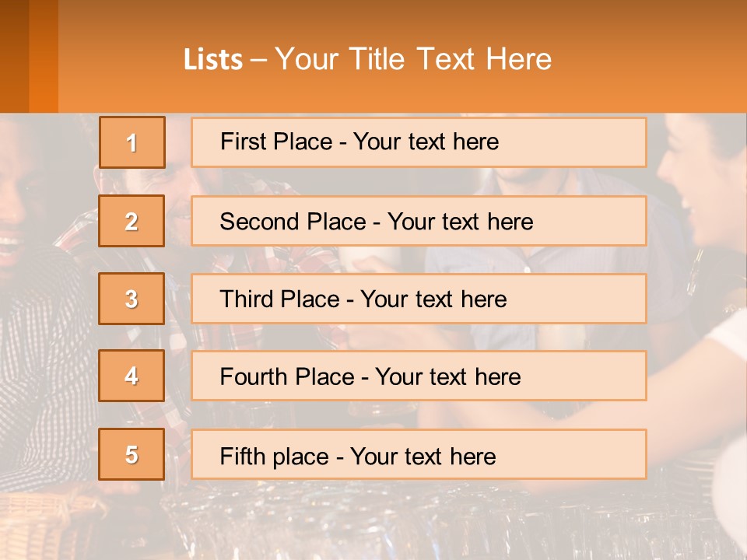Click the bold word Lists in title
This screenshot has height=560, width=747.
click(212, 60)
